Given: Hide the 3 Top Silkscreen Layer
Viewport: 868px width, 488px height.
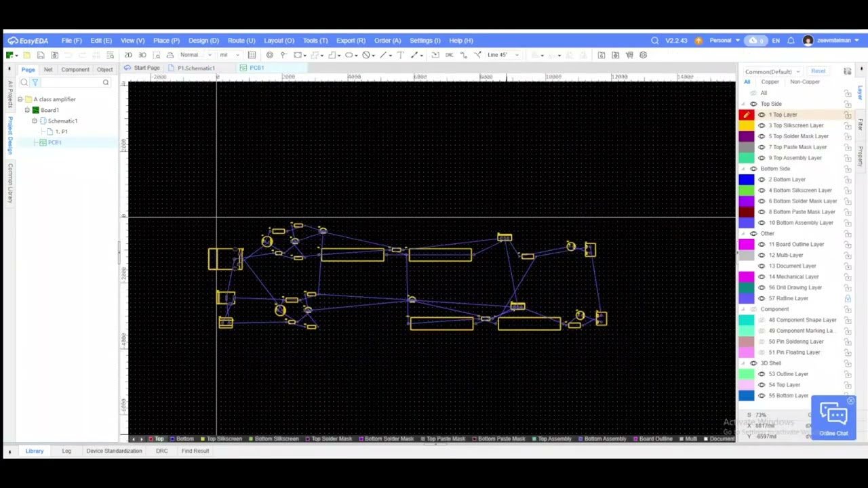Looking at the screenshot, I should pos(762,125).
